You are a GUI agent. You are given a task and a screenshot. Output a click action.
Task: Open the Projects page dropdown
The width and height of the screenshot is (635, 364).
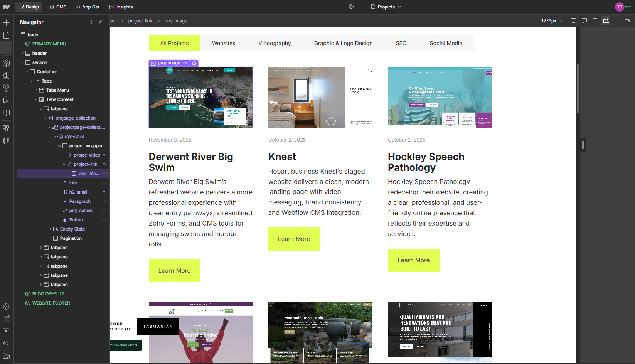[386, 7]
